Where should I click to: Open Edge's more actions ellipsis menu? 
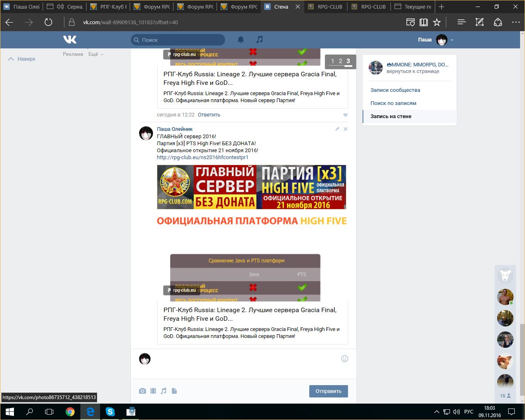(x=516, y=22)
